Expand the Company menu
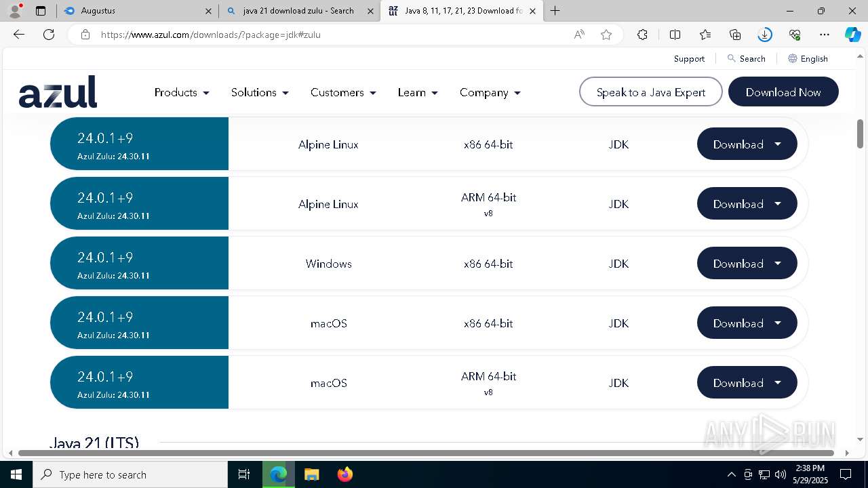This screenshot has width=868, height=488. point(490,92)
